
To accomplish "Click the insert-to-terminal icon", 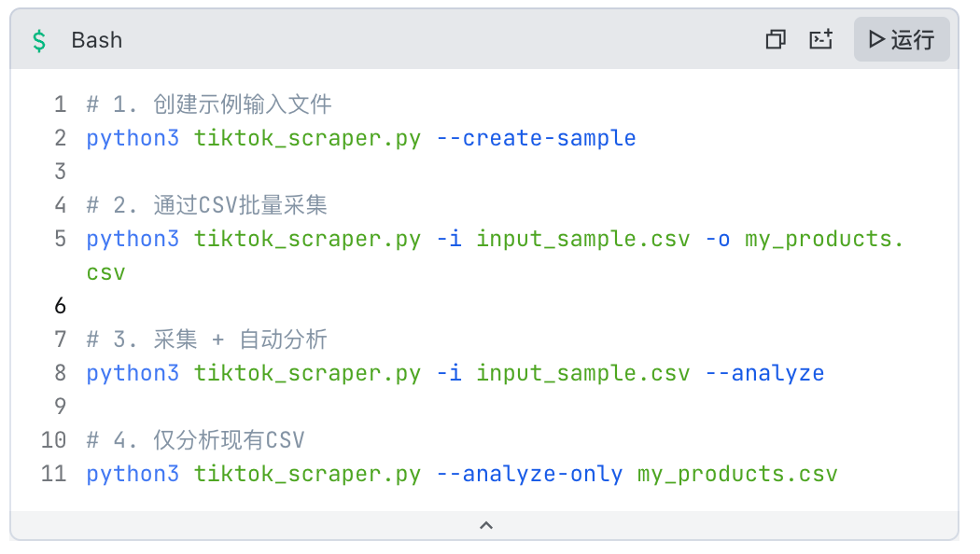I will tap(820, 39).
